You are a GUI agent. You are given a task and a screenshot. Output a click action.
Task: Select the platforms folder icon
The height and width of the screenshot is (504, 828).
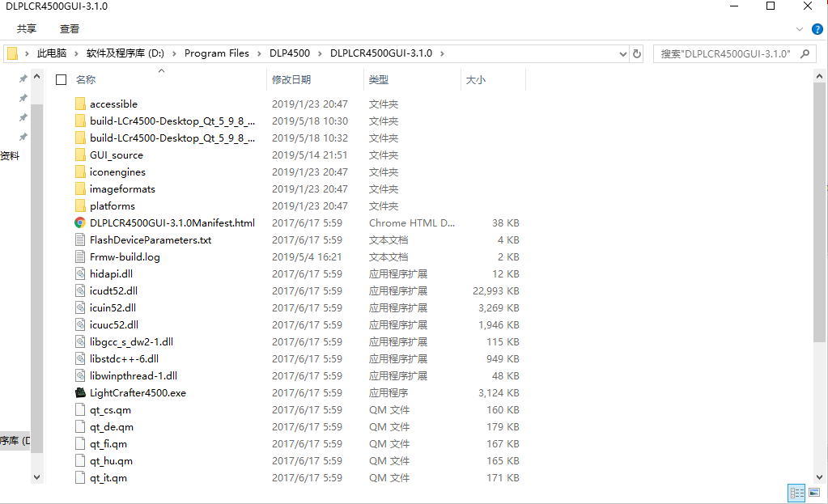tap(80, 205)
